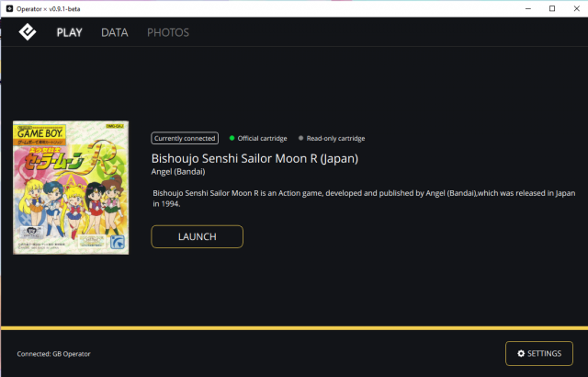Click the Operator app icon in title bar
Screen dimensions: 588x377
tap(8, 8)
